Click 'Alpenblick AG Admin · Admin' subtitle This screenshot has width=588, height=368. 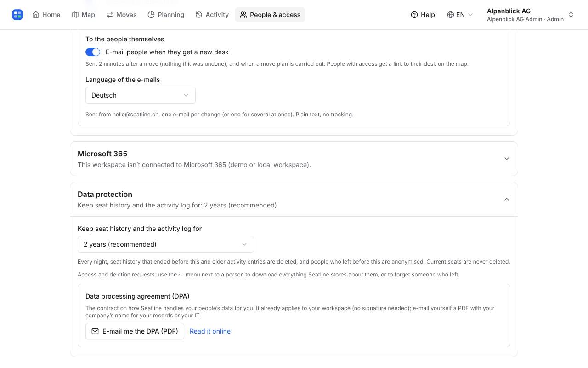525,19
